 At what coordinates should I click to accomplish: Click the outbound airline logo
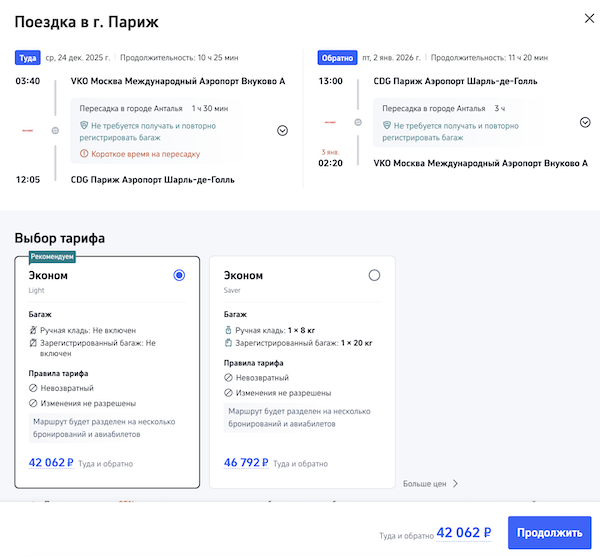click(27, 130)
